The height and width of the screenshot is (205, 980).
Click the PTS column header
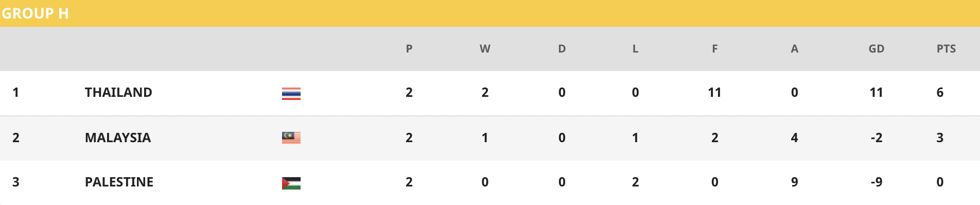click(x=946, y=49)
